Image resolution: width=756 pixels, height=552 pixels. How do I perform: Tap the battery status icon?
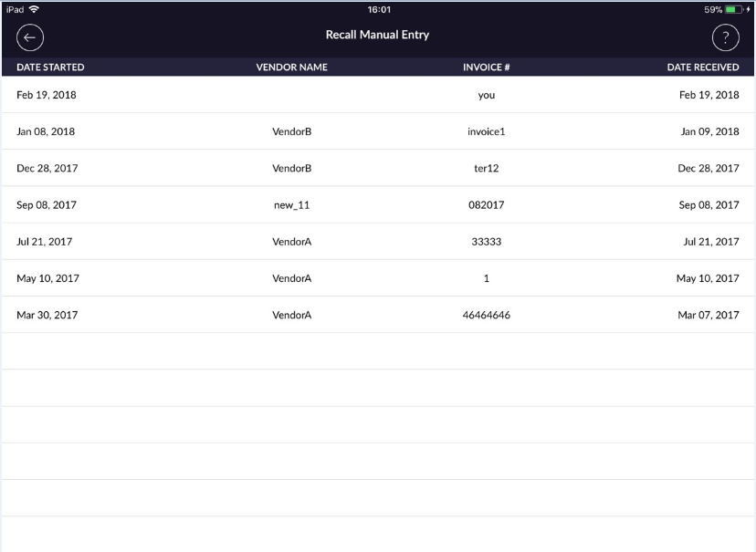734,9
